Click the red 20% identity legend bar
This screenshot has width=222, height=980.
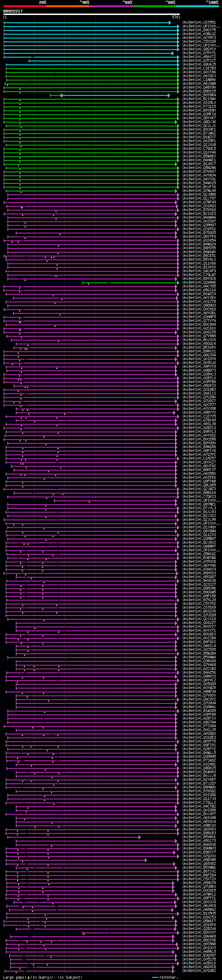coord(25,6)
